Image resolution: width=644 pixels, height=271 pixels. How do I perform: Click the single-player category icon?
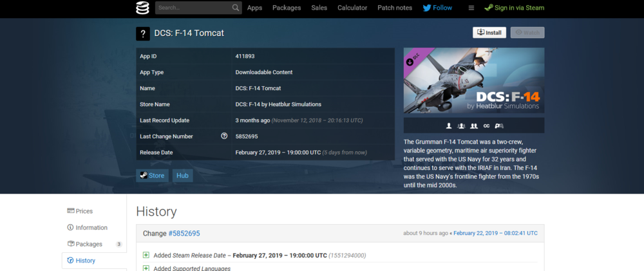449,126
